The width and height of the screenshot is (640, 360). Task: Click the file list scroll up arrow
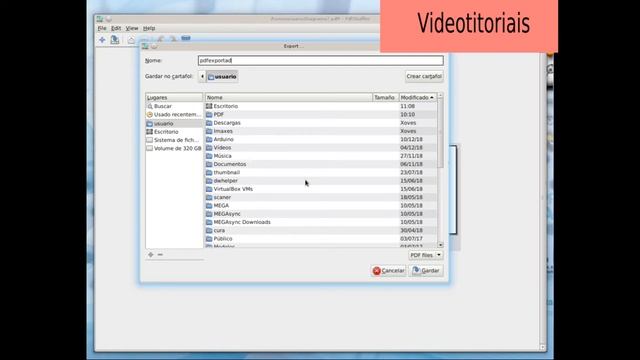pos(440,96)
